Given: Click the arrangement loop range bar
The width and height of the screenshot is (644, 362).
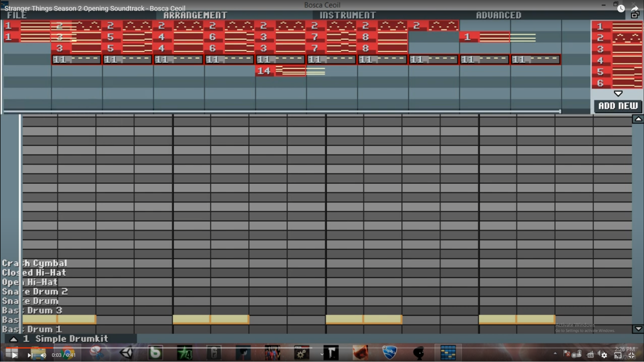Looking at the screenshot, I should tap(282, 112).
